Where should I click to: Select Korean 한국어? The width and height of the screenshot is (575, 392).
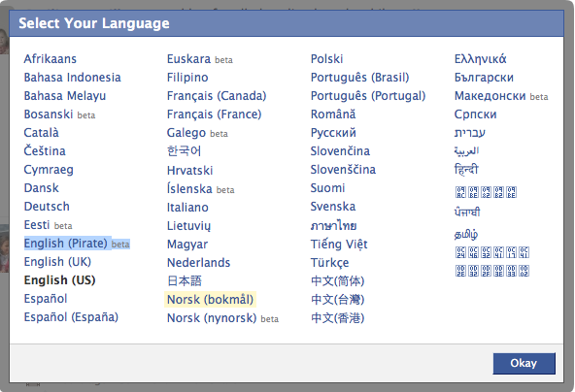(x=184, y=150)
